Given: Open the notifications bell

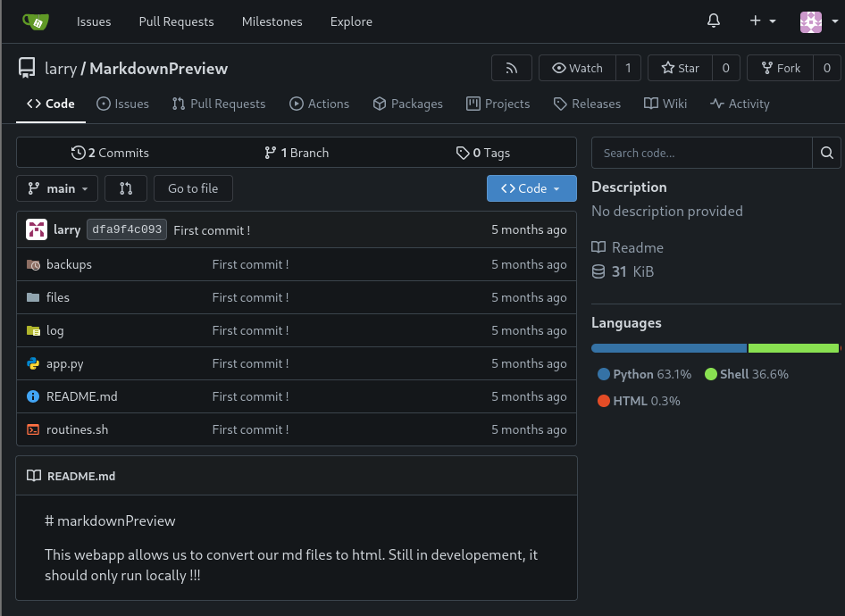Looking at the screenshot, I should coord(713,21).
